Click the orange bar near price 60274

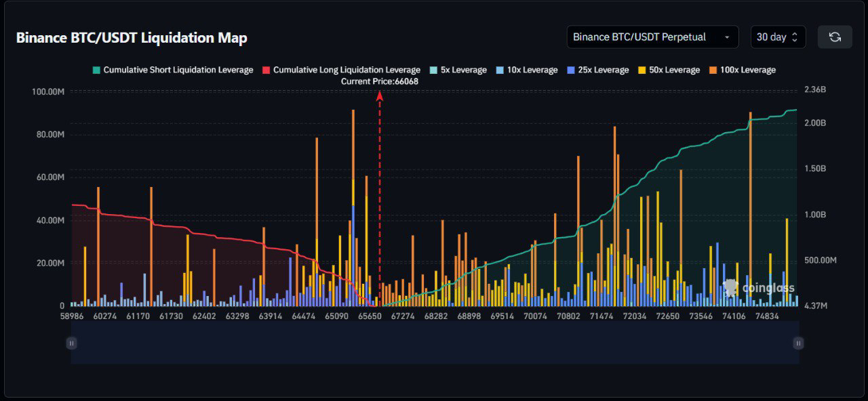pyautogui.click(x=98, y=244)
